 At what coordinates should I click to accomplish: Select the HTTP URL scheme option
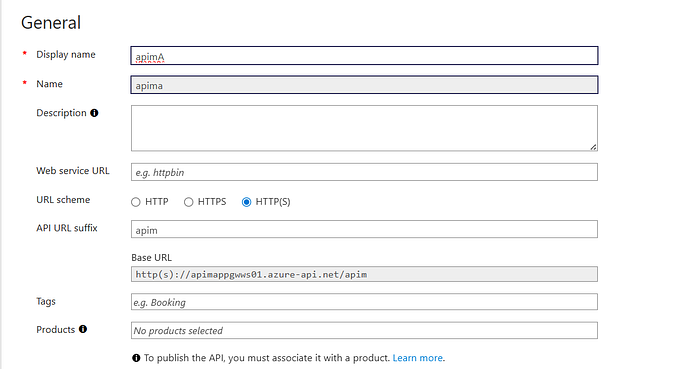(136, 202)
